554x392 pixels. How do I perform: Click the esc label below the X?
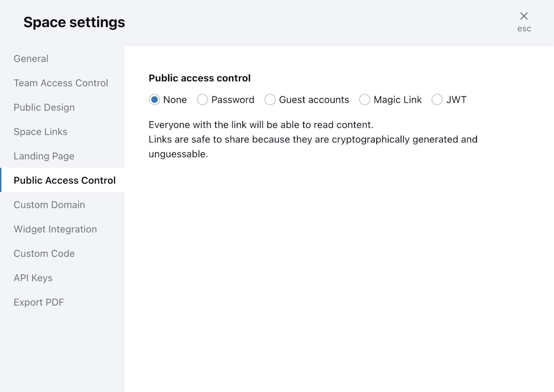[524, 29]
